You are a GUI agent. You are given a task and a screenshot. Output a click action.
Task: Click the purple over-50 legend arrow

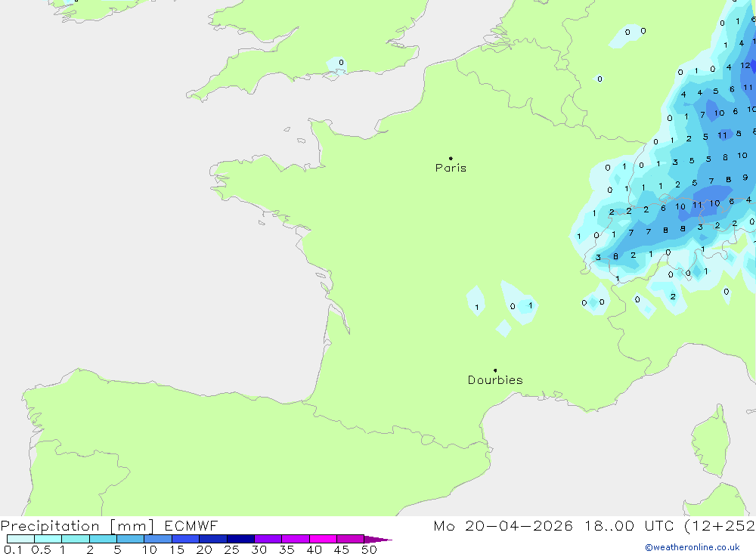pyautogui.click(x=378, y=539)
